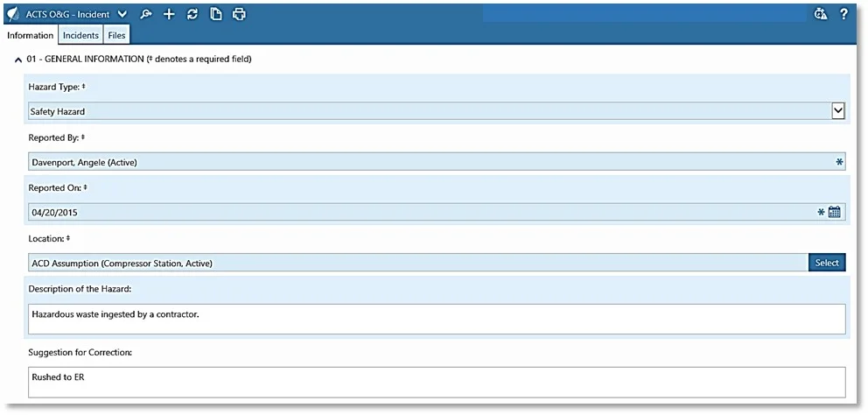Collapse the 01 - GENERAL INFORMATION section
This screenshot has height=415, width=868.
click(18, 60)
